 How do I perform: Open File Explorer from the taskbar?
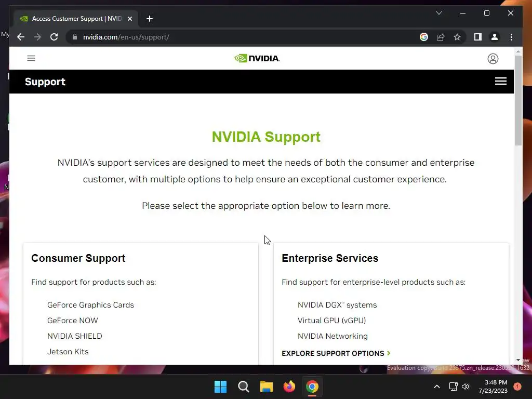(x=267, y=387)
